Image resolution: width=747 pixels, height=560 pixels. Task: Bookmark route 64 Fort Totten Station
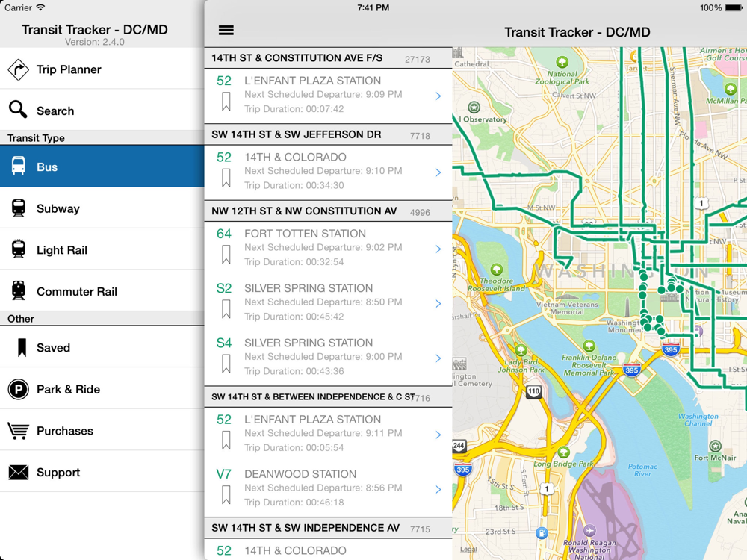tap(226, 255)
